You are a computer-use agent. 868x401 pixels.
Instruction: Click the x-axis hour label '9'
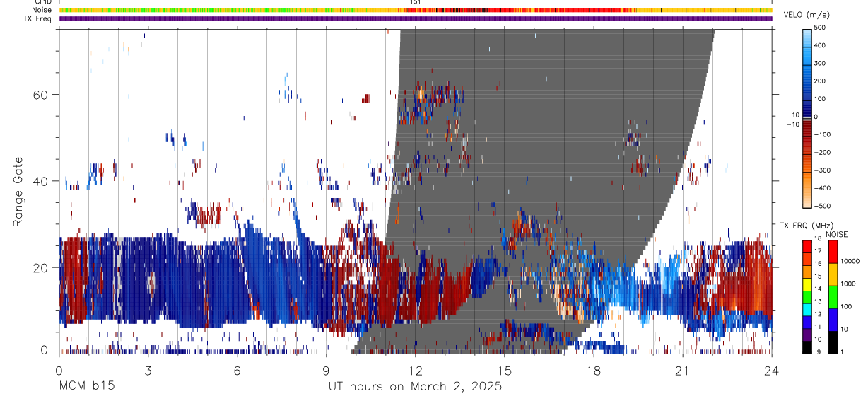[326, 370]
